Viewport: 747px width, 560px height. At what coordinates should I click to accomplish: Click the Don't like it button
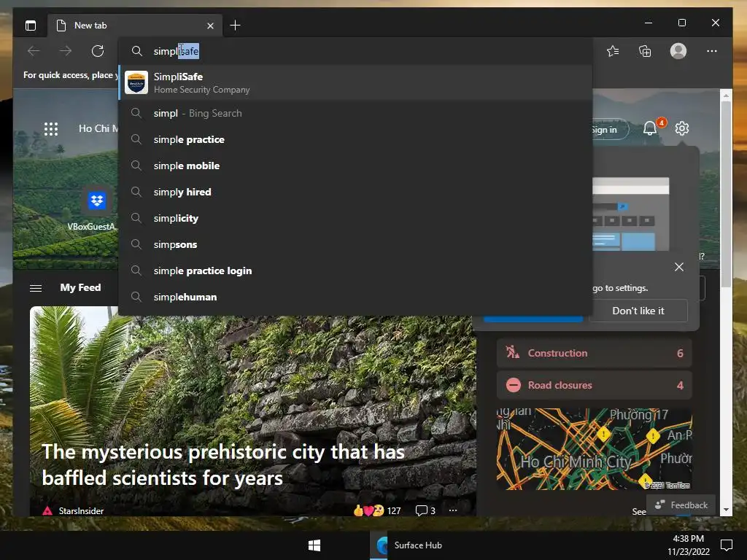(x=638, y=311)
